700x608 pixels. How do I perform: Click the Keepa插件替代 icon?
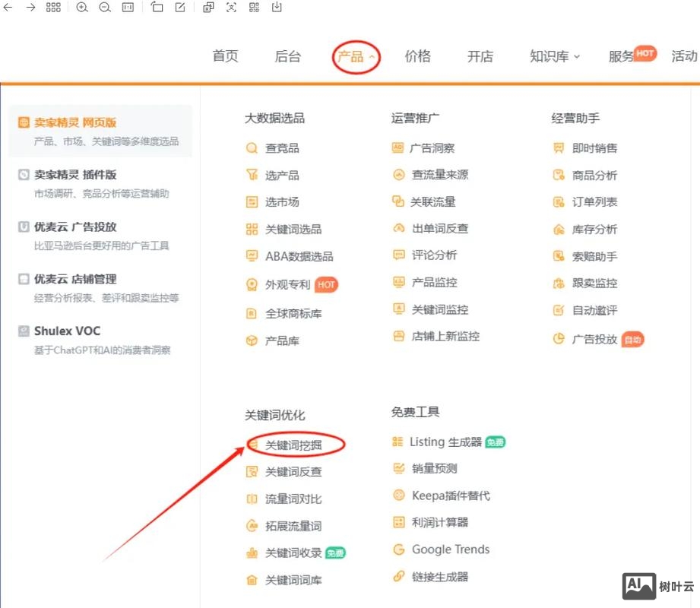pos(399,495)
